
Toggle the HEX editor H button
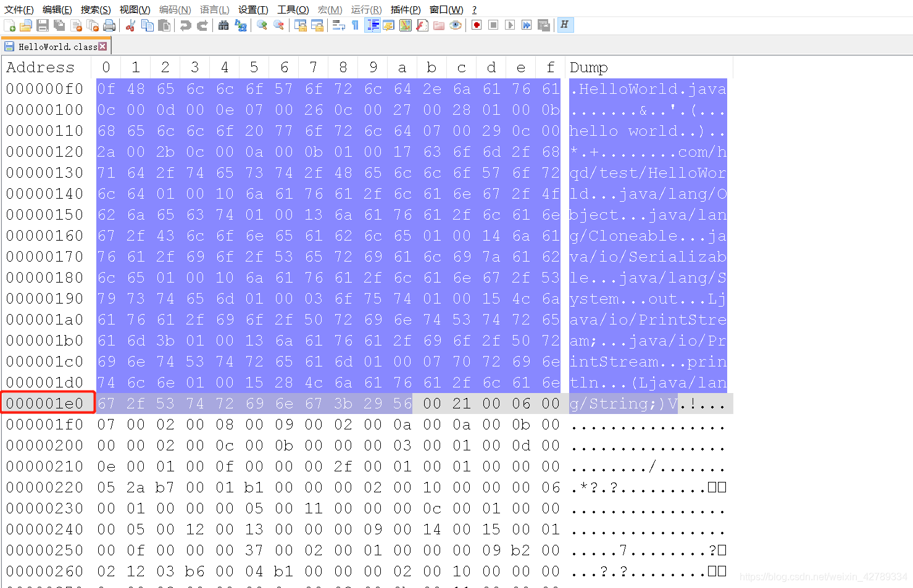pos(565,25)
